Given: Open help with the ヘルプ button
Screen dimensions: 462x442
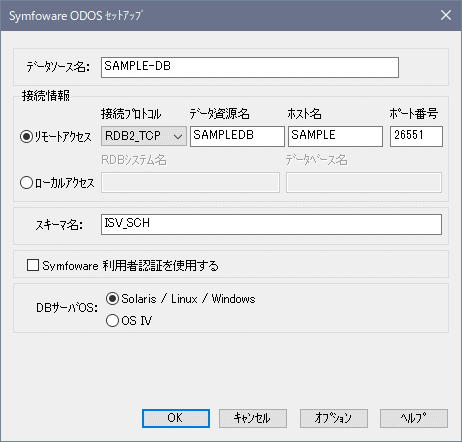Looking at the screenshot, I should (x=414, y=418).
